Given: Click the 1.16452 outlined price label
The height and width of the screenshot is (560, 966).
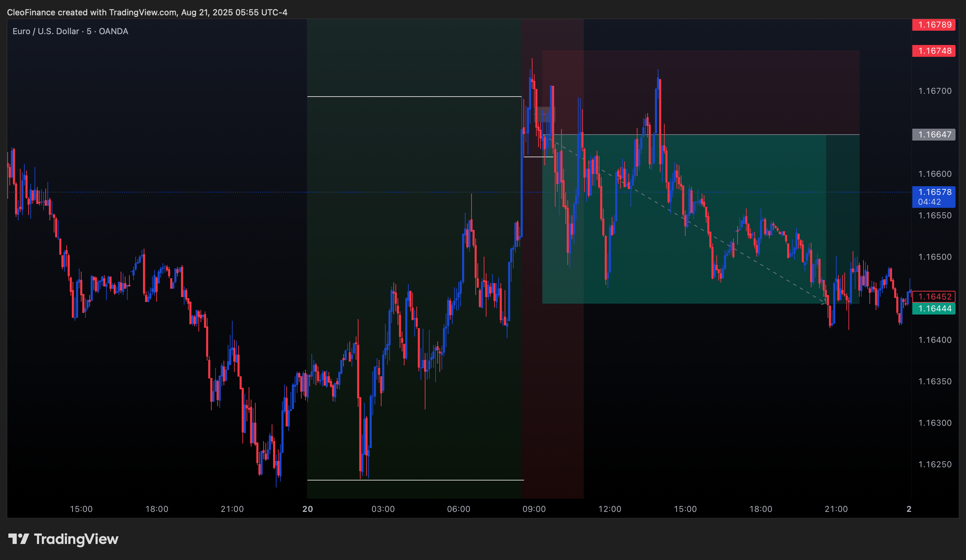Looking at the screenshot, I should click(934, 297).
